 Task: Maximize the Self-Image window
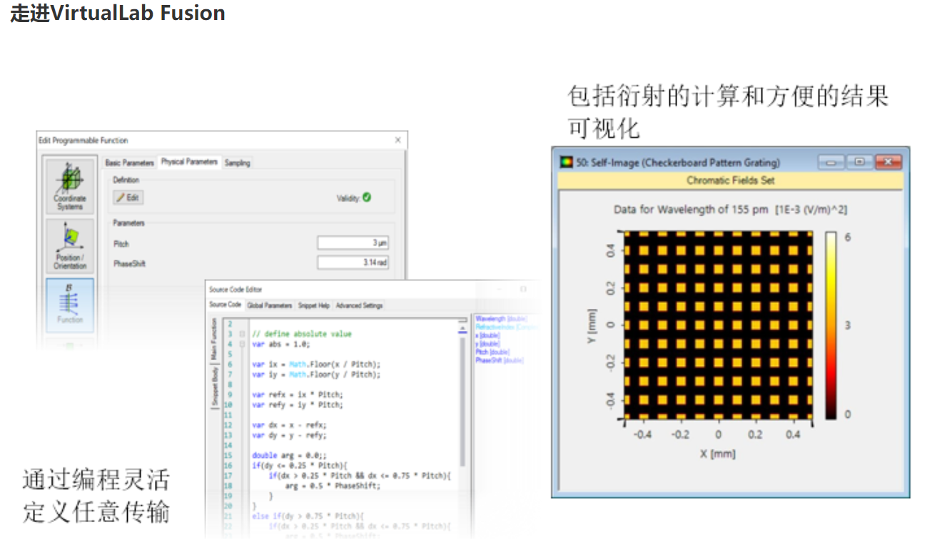pos(859,162)
